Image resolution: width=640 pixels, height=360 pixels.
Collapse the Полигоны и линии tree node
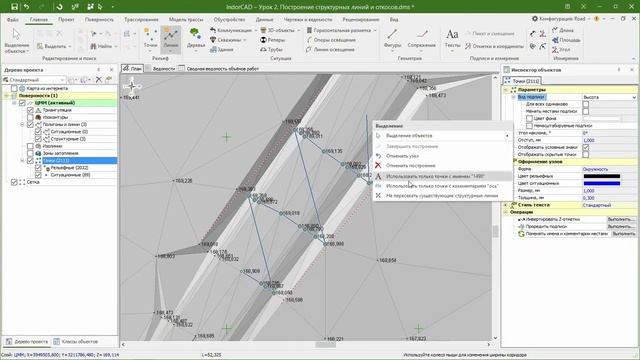pyautogui.click(x=22, y=124)
